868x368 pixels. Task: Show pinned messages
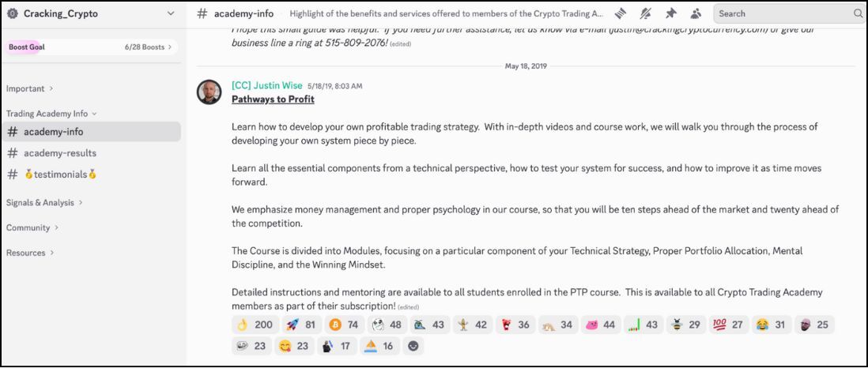point(670,13)
